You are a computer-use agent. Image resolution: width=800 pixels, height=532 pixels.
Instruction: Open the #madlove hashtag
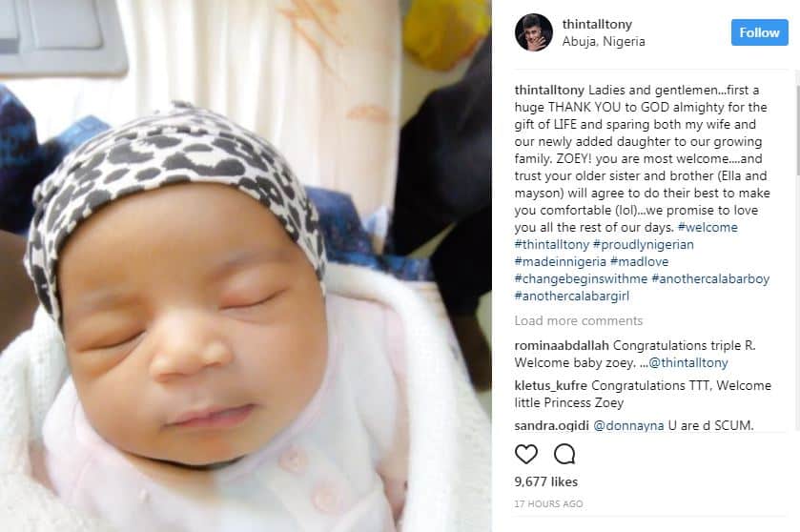click(x=639, y=261)
